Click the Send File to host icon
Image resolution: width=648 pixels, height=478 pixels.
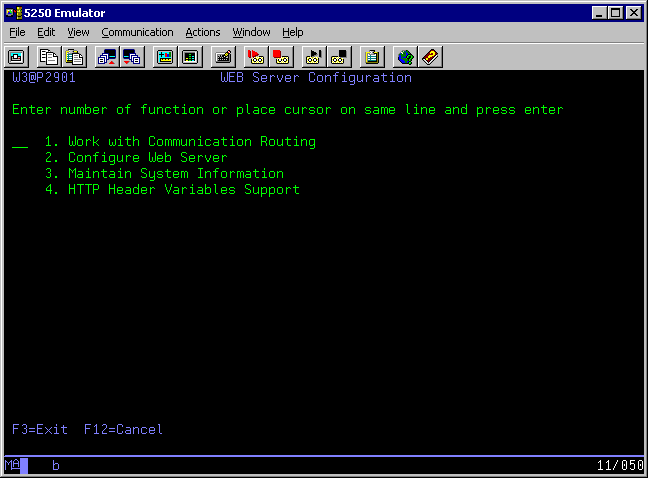107,57
